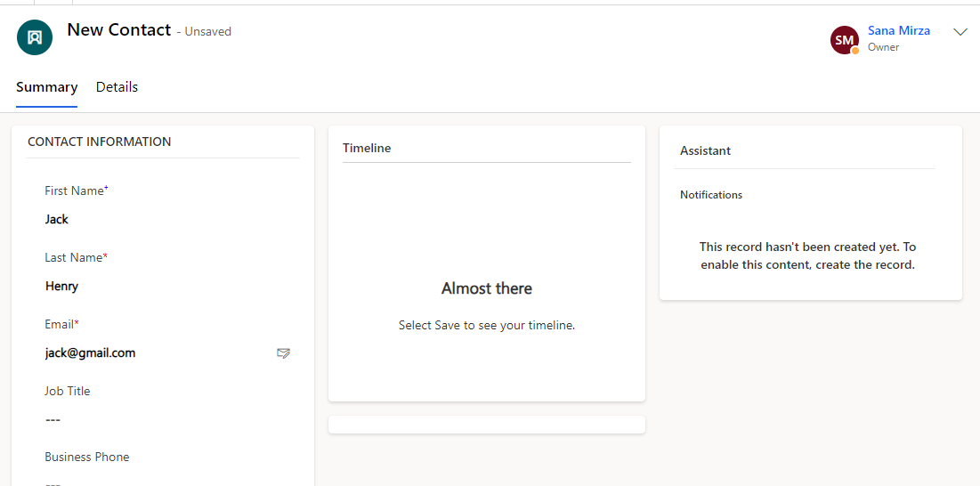Click the New Contact title

118,30
